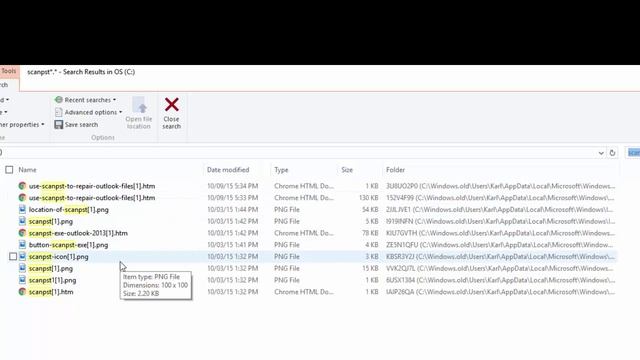
Task: Click the image icon of the 15 KB scanpst[1].png
Action: [x=22, y=268]
